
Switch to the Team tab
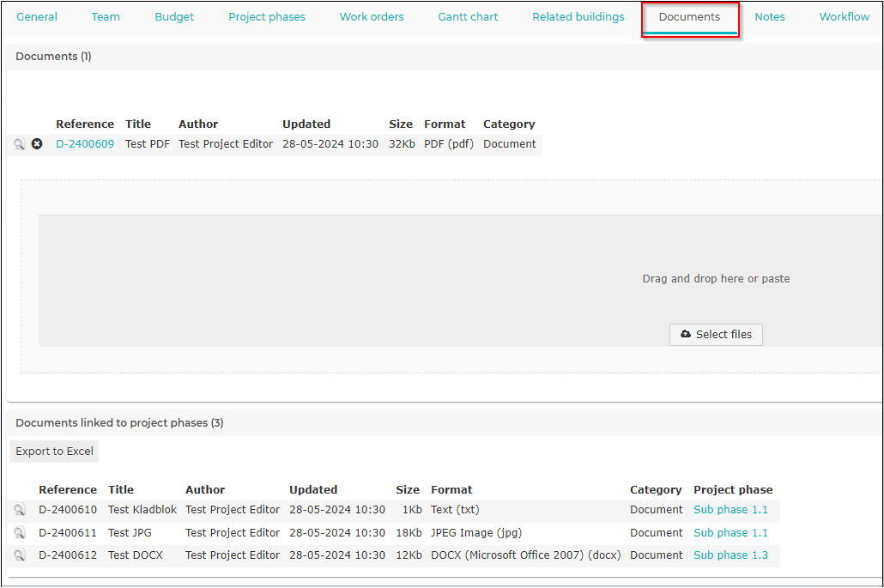click(x=106, y=17)
